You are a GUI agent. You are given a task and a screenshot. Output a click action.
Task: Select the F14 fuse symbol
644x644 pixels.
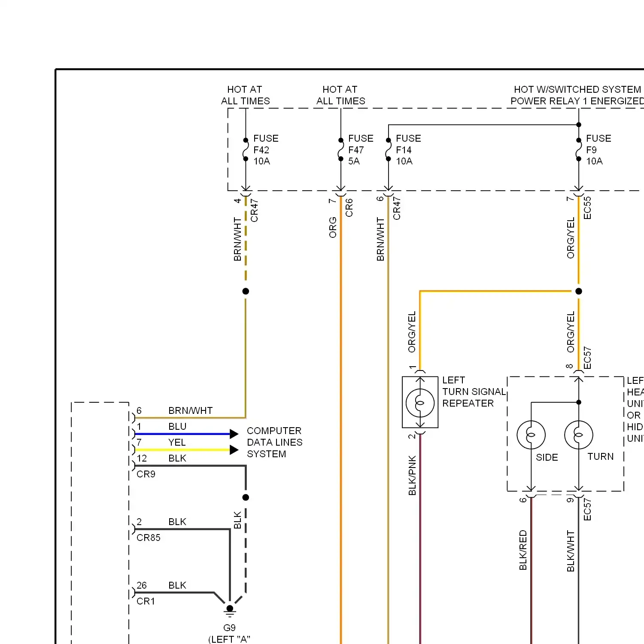pos(388,149)
